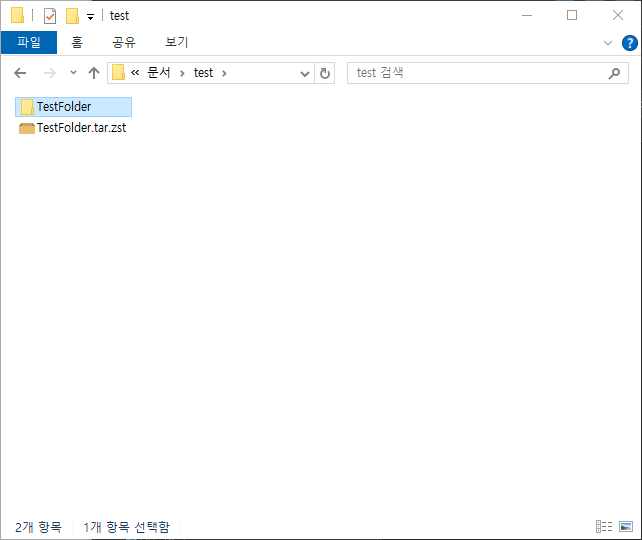The height and width of the screenshot is (540, 642).
Task: Open the 공유 ribbon tab
Action: click(124, 42)
